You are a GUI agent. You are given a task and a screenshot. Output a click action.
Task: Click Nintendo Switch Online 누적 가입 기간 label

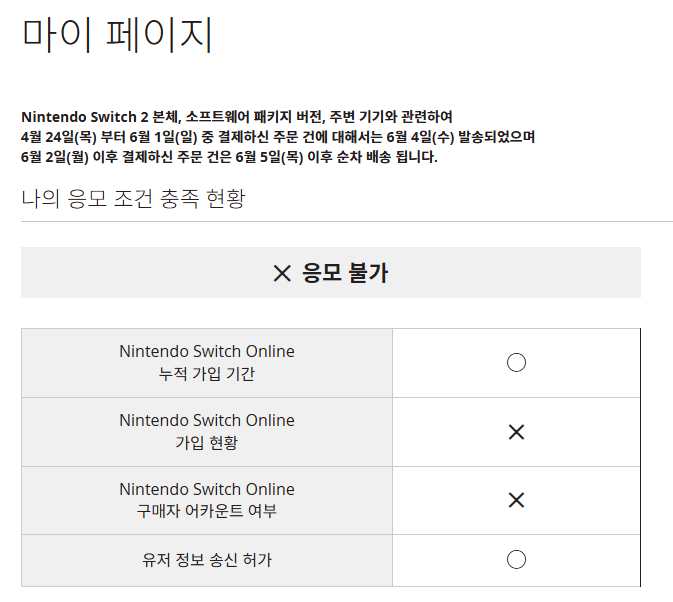(x=207, y=363)
